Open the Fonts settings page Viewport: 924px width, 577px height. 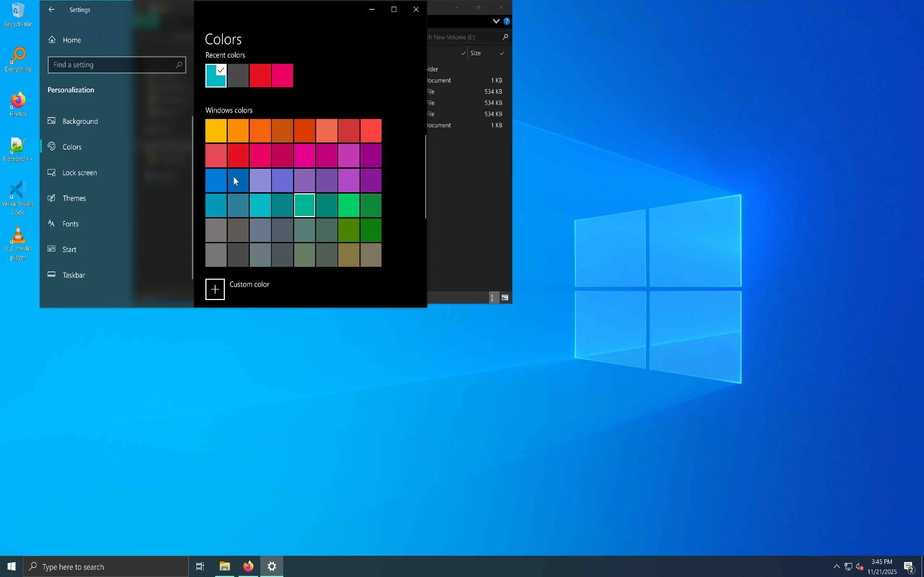[x=70, y=224]
